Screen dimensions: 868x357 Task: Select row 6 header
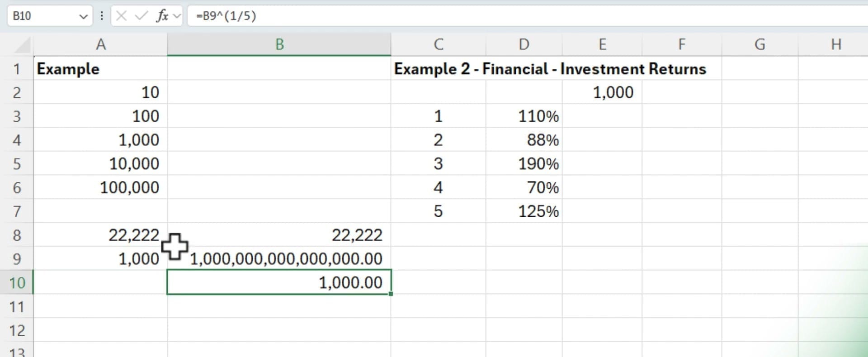[17, 187]
